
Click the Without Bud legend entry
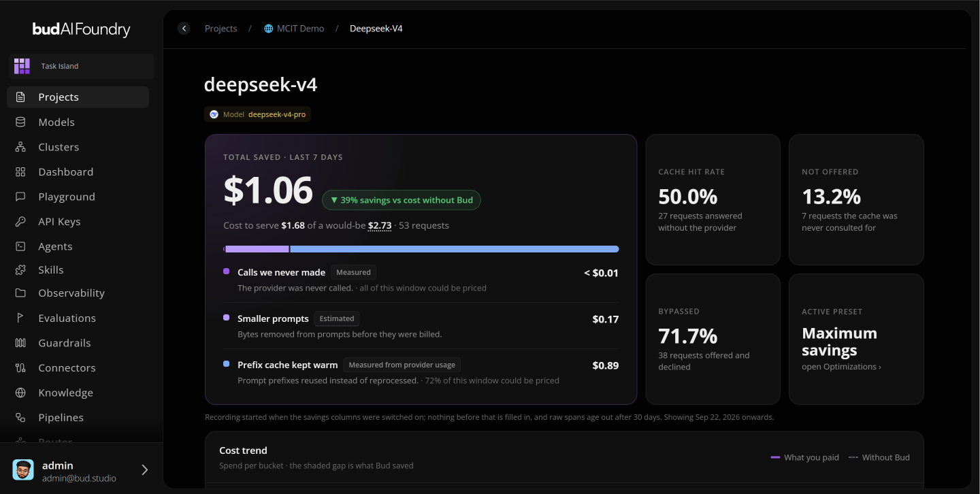click(x=879, y=457)
